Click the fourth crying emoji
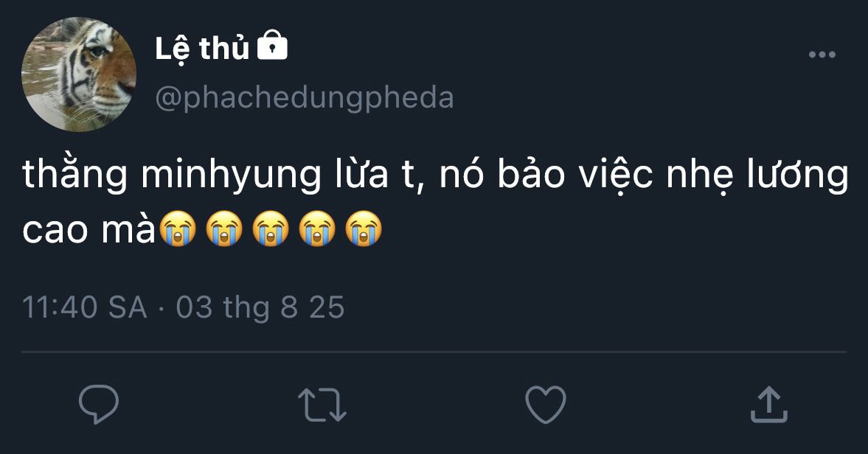The image size is (868, 454). (318, 228)
